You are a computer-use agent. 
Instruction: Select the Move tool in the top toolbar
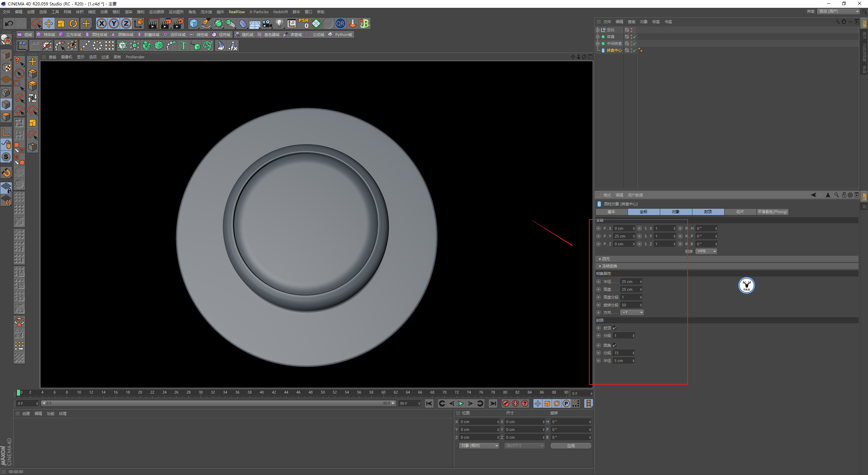coord(49,23)
